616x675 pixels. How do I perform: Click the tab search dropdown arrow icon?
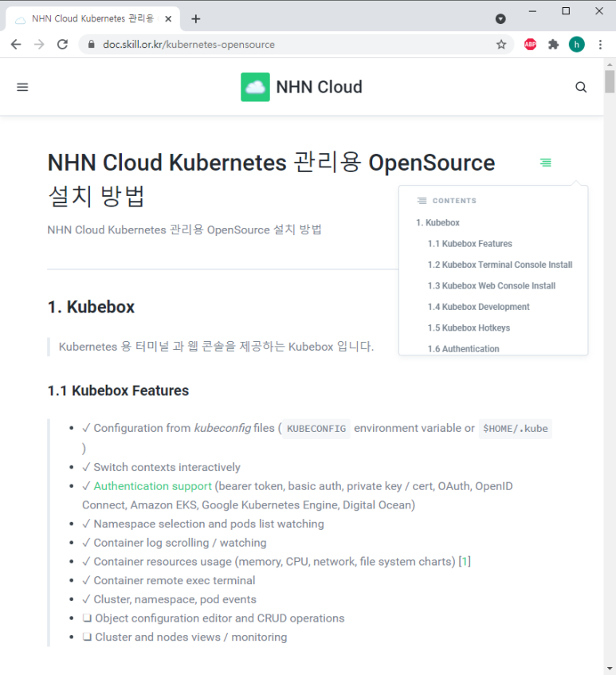[500, 19]
